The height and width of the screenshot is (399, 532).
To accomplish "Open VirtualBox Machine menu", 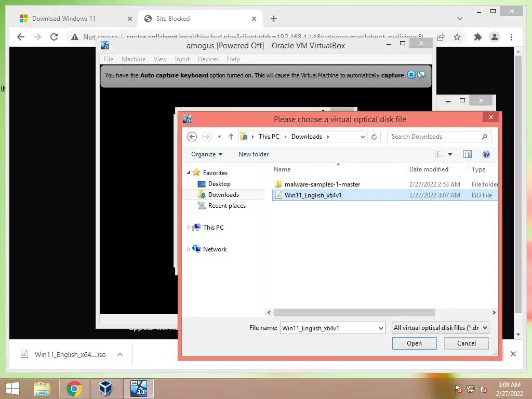I will pos(134,59).
